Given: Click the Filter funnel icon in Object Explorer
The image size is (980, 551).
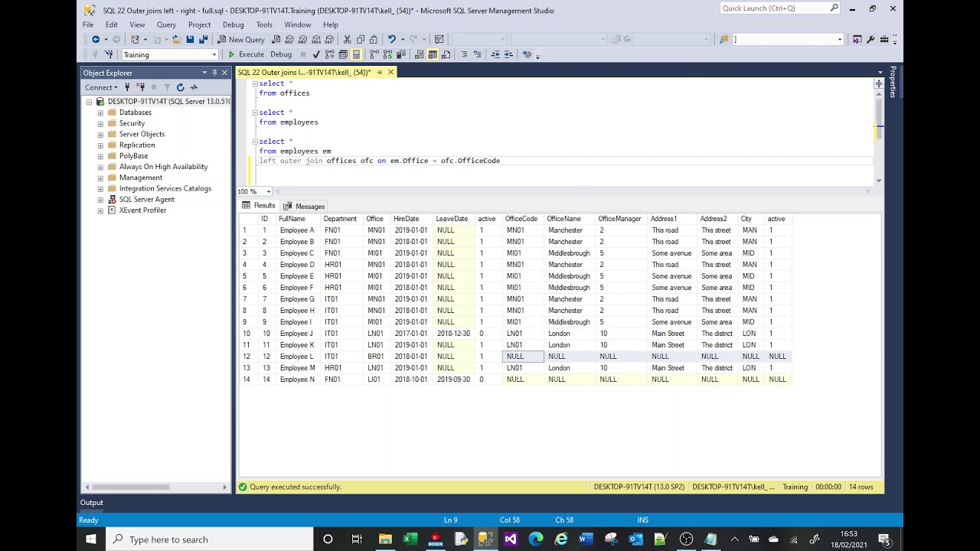Looking at the screenshot, I should coord(167,87).
